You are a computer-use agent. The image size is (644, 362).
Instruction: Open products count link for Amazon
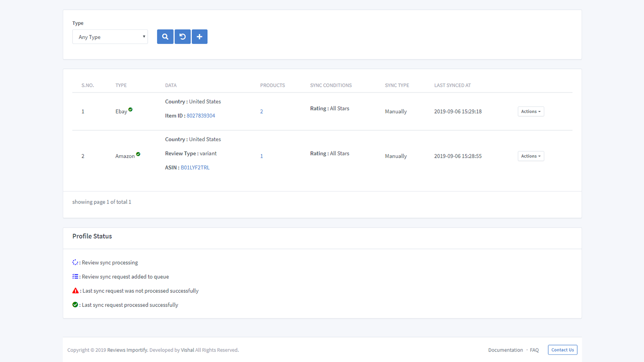click(262, 156)
